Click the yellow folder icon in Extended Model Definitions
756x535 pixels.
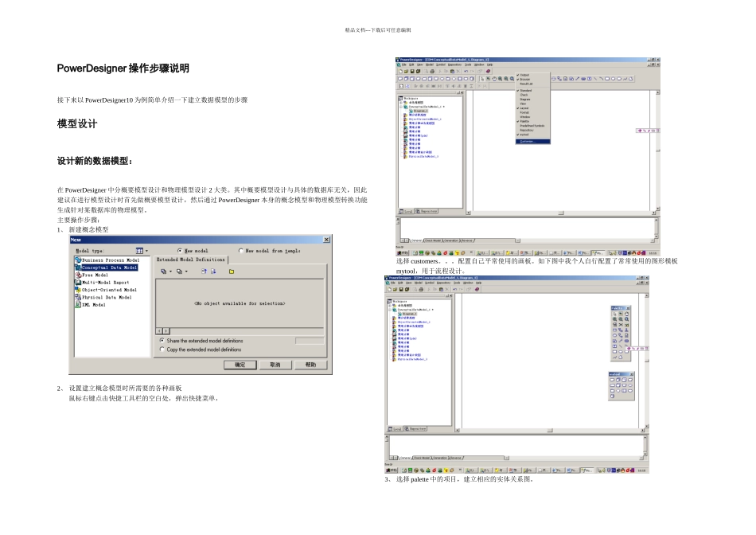click(x=232, y=271)
